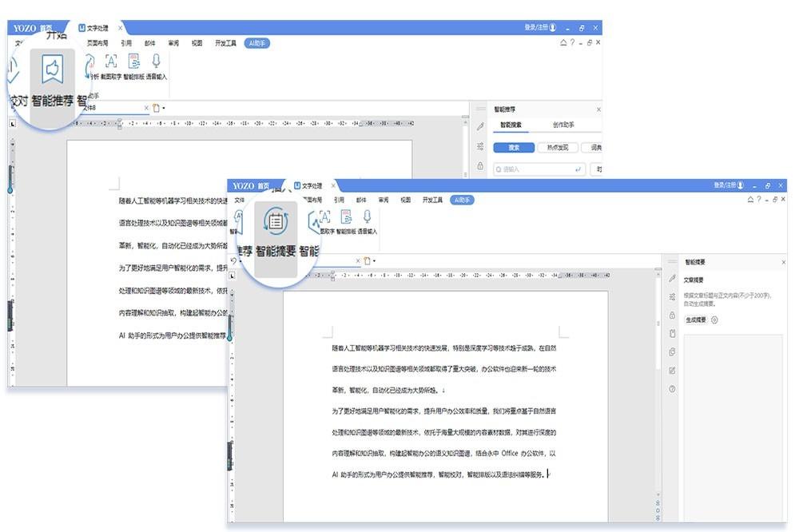Click the 请输入 search field
The height and width of the screenshot is (532, 799).
(539, 169)
